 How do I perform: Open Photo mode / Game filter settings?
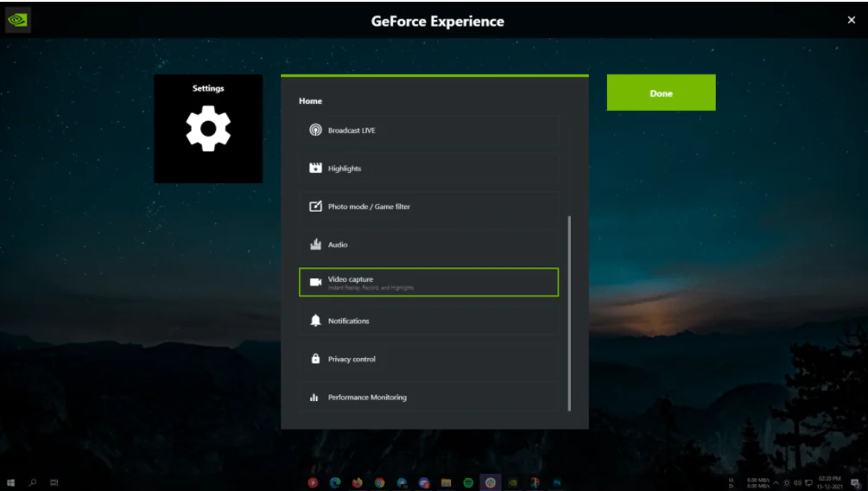(x=428, y=207)
